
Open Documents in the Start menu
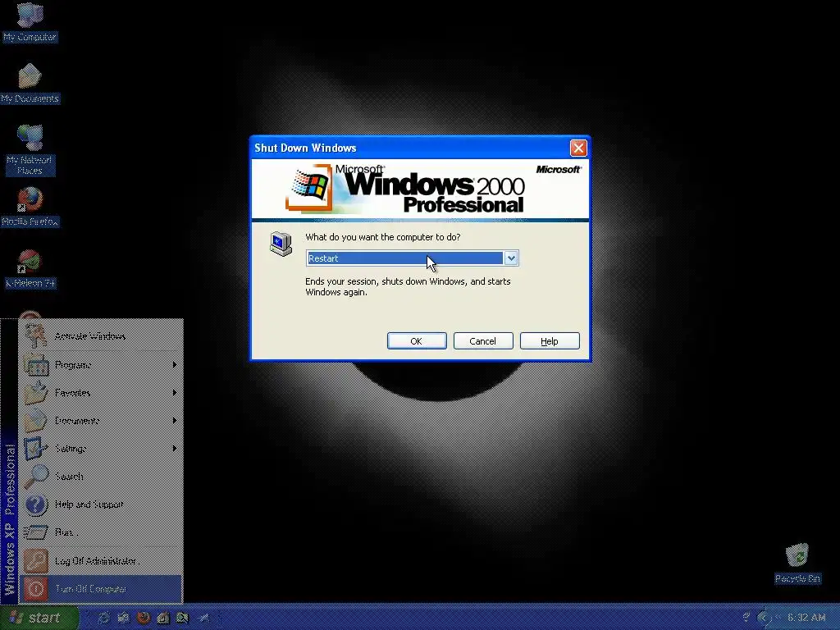point(101,421)
